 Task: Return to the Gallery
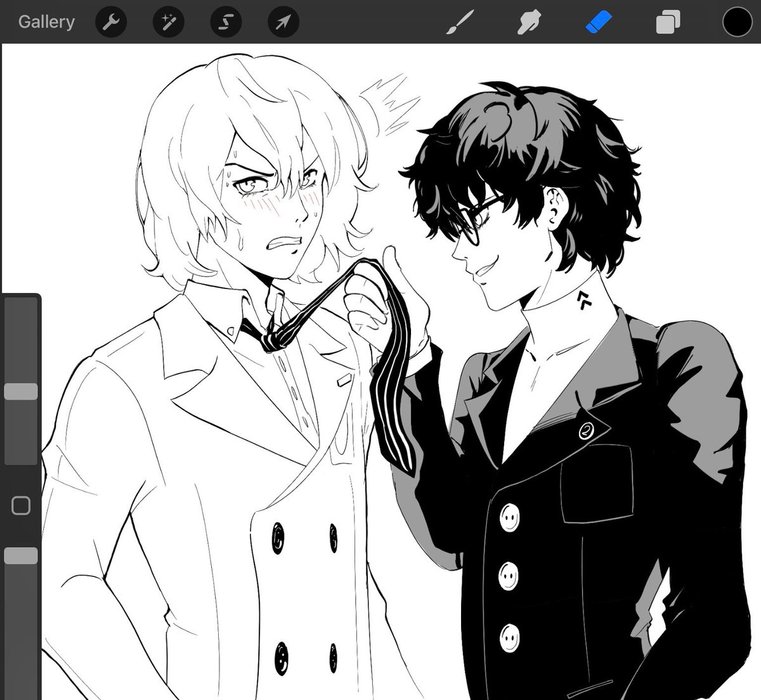tap(46, 22)
